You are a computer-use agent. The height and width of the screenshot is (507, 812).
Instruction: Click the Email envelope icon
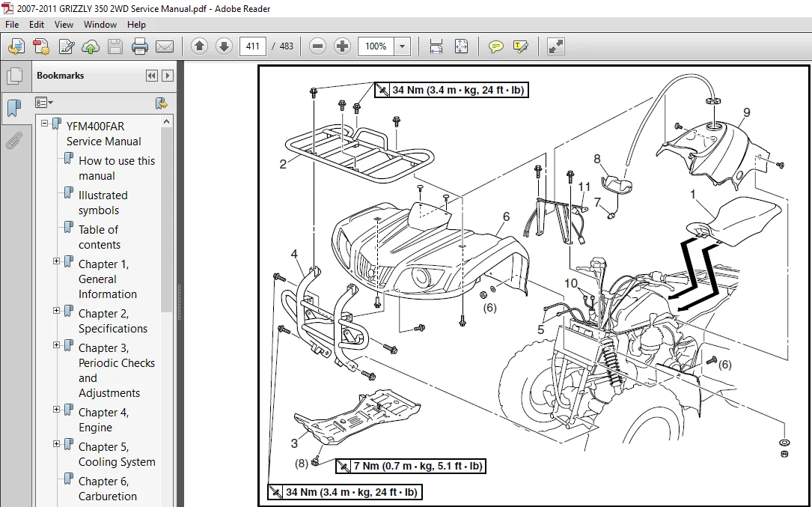[x=165, y=46]
